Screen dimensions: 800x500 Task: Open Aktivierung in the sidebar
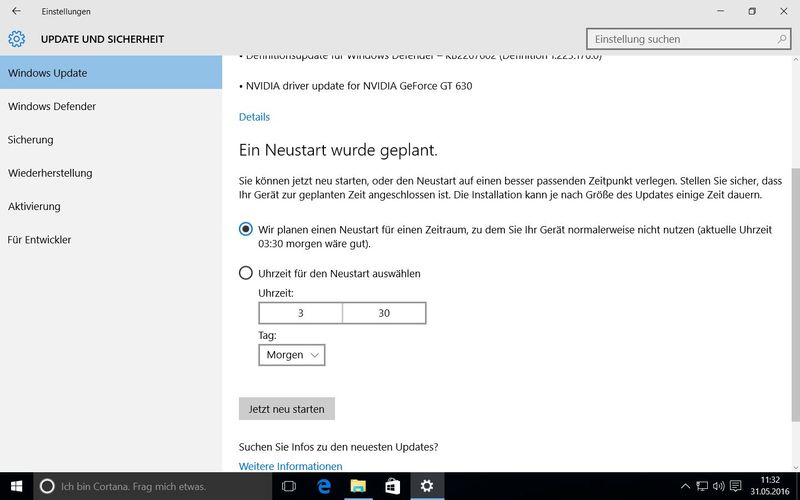pos(111,206)
